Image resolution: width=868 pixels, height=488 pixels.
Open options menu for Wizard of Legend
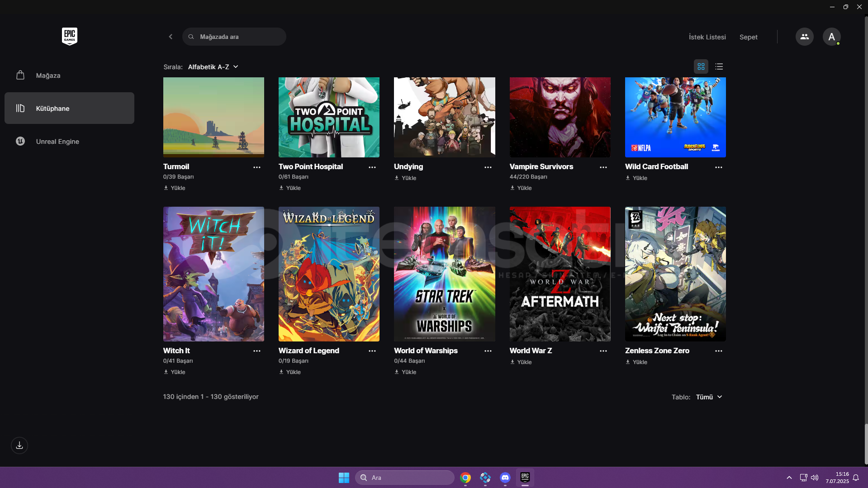tap(372, 351)
